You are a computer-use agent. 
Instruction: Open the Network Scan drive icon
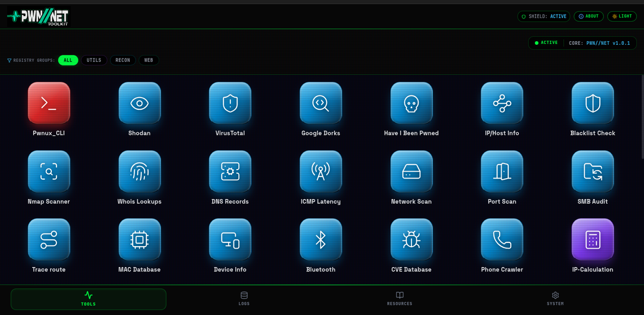coord(411,172)
